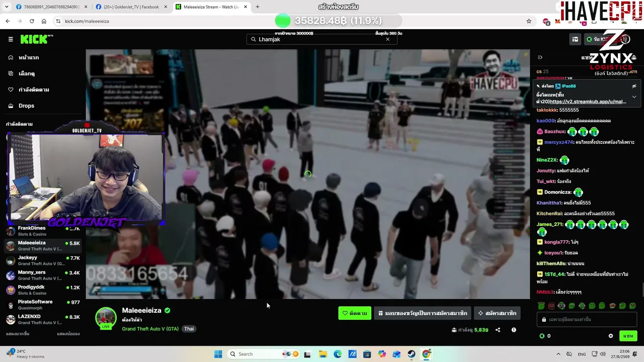The height and width of the screenshot is (362, 644).
Task: Select the Maleeeieiza channel in sidebar
Action: pos(43,245)
